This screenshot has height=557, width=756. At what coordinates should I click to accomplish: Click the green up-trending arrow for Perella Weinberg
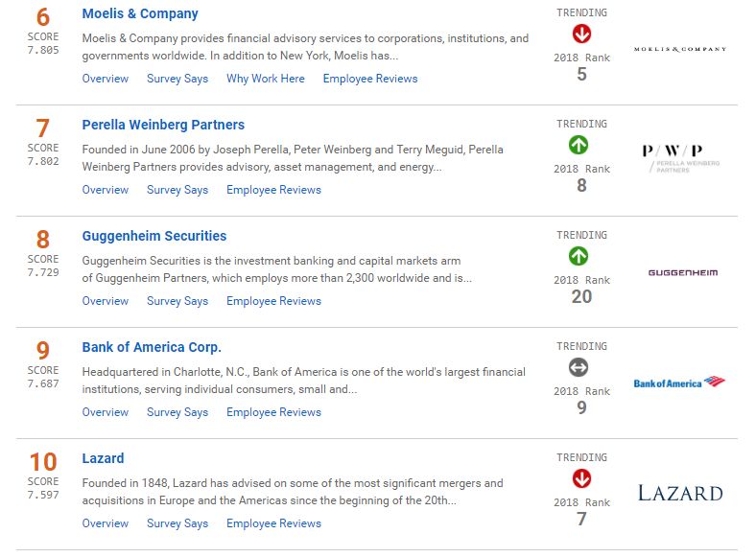[579, 146]
